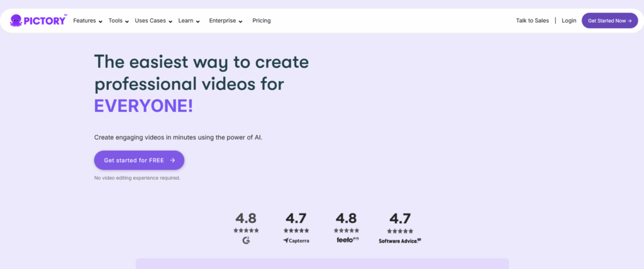Click 'The easiest way to create' heading line
Viewport: 644px width, 269px height.
(201, 62)
